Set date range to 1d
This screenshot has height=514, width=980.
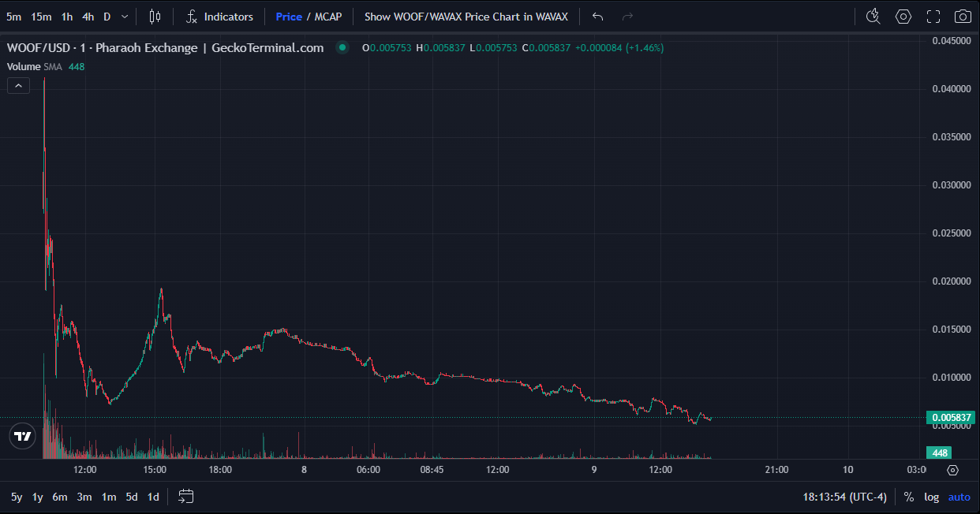click(x=153, y=497)
